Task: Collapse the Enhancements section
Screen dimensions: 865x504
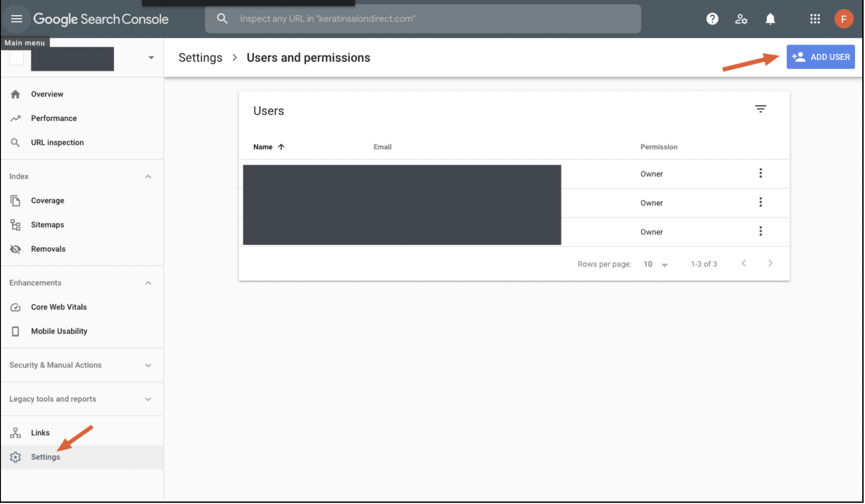Action: coord(148,283)
